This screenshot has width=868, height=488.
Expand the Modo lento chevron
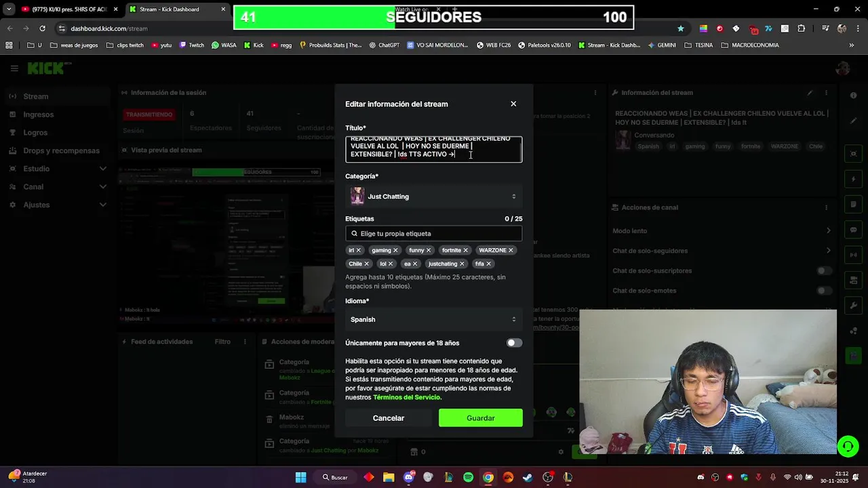tap(828, 231)
